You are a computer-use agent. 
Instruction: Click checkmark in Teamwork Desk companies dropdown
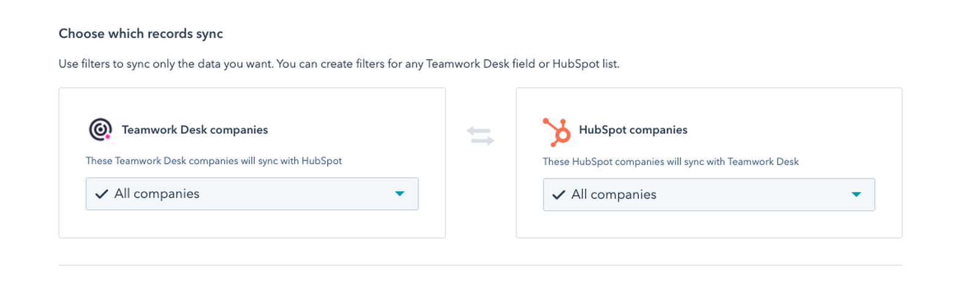(102, 194)
